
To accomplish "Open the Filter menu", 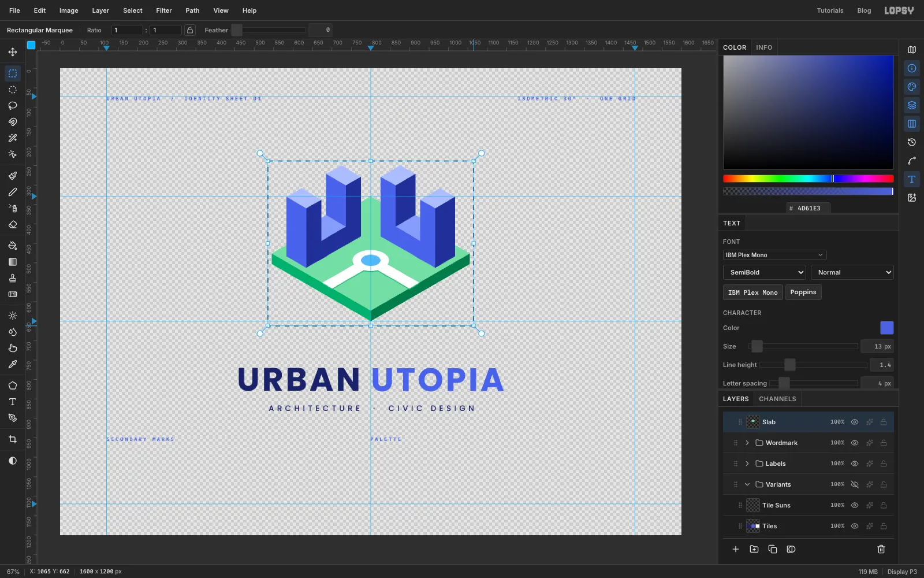I will 164,10.
